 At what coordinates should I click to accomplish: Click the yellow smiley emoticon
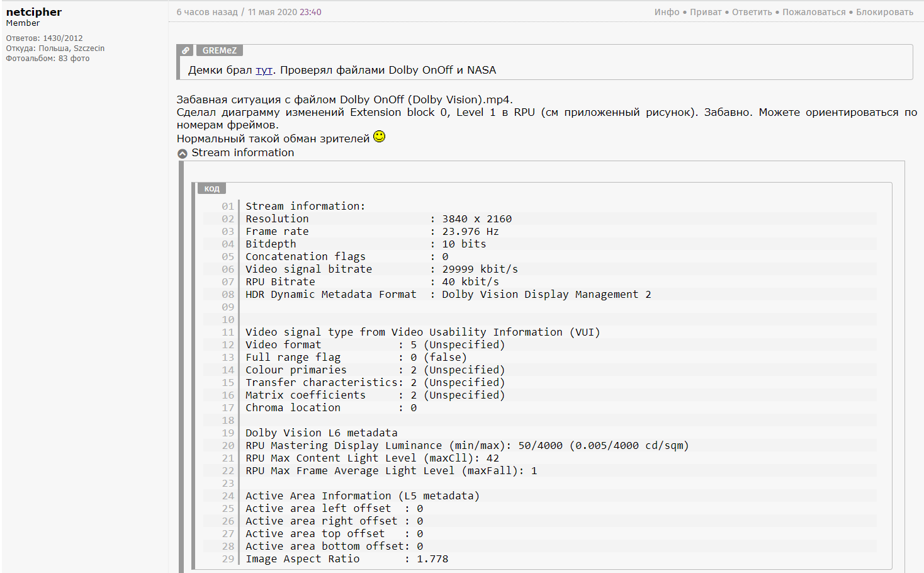tap(379, 137)
